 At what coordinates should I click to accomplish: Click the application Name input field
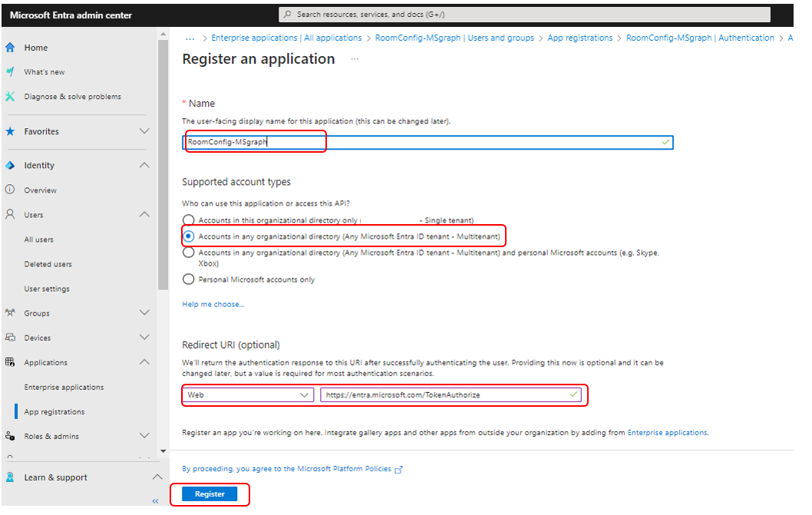(x=427, y=142)
